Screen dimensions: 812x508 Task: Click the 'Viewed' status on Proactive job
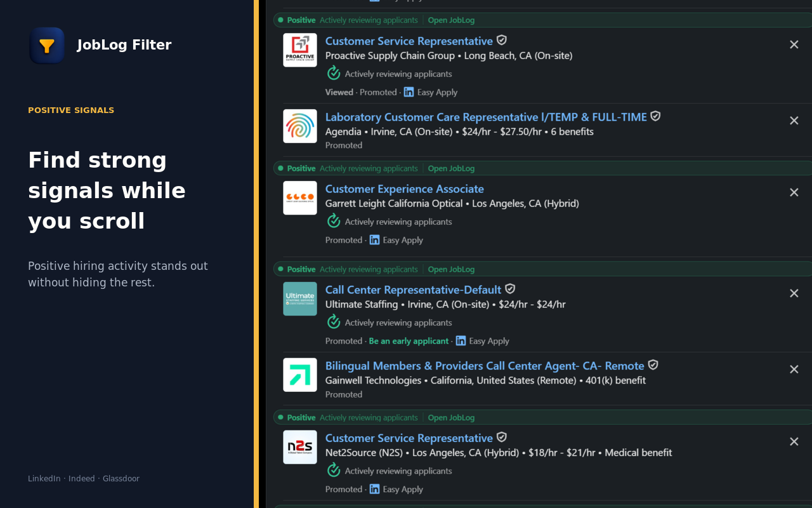point(339,92)
